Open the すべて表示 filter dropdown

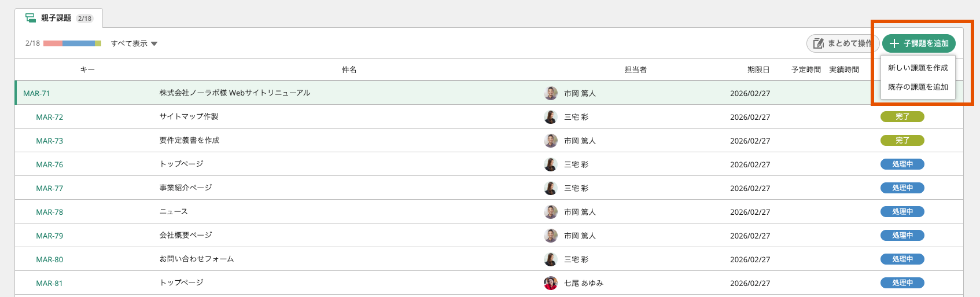click(134, 43)
